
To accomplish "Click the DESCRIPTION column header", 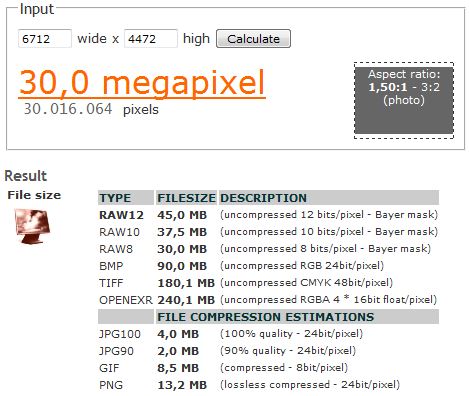I will pos(263,198).
